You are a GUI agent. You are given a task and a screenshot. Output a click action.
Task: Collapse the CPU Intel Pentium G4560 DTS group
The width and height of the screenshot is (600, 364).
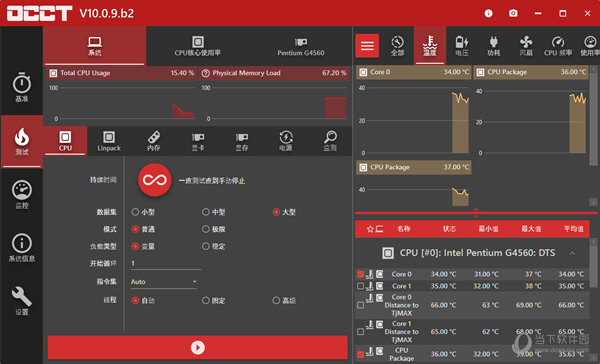click(572, 253)
